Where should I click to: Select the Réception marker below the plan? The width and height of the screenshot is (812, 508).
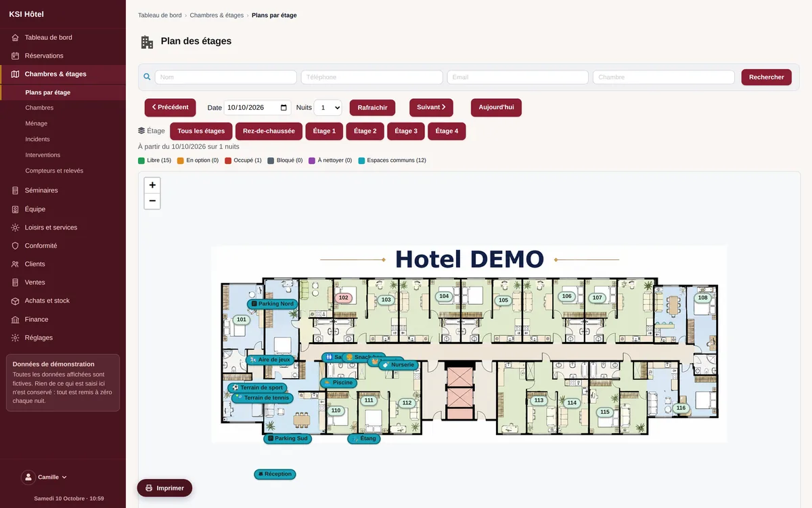pyautogui.click(x=275, y=474)
